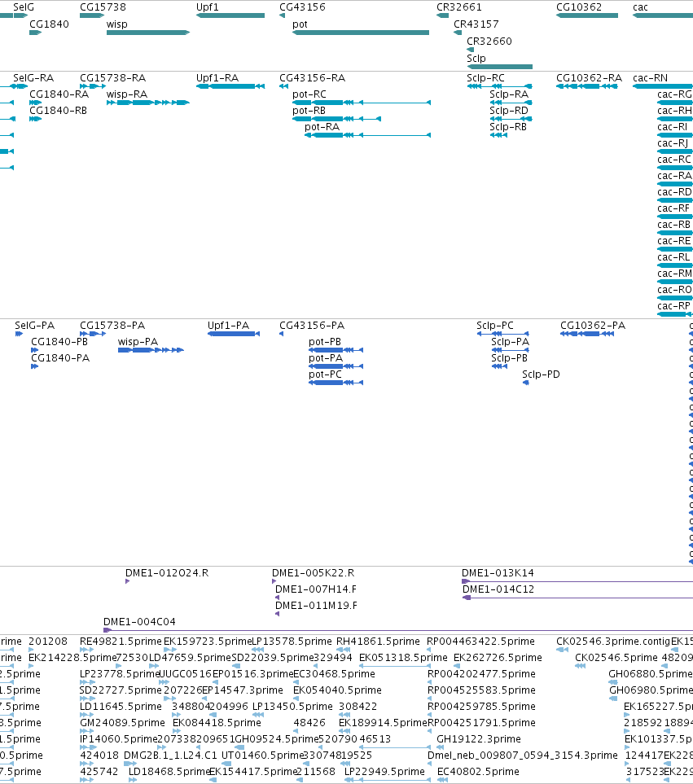Select the pot-PC protein label

pos(325,374)
